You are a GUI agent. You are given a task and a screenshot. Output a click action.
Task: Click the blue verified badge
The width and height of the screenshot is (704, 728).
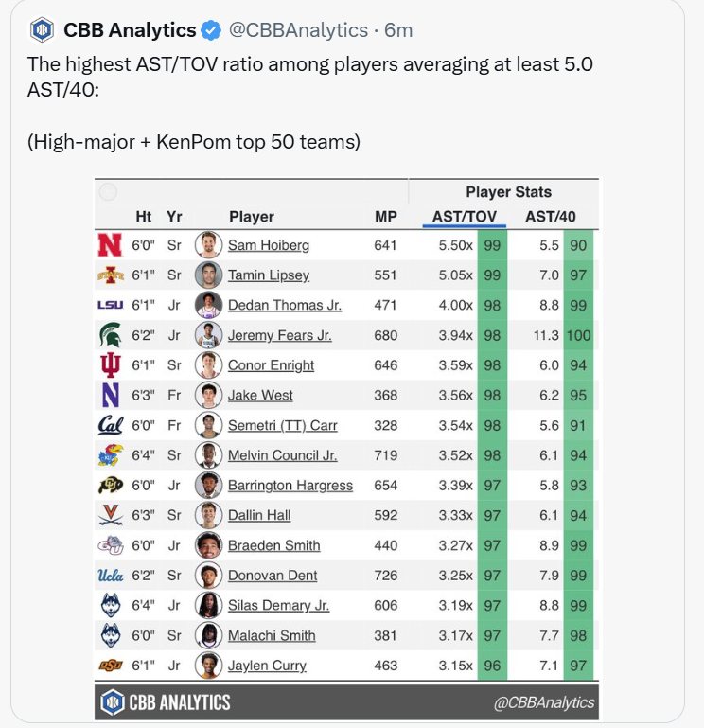[211, 30]
